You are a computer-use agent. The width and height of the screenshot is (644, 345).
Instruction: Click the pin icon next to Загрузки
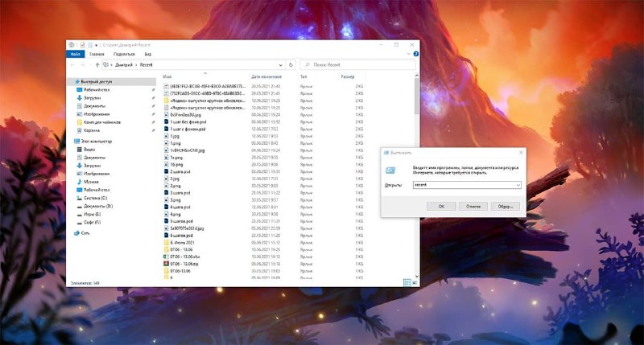(x=153, y=98)
